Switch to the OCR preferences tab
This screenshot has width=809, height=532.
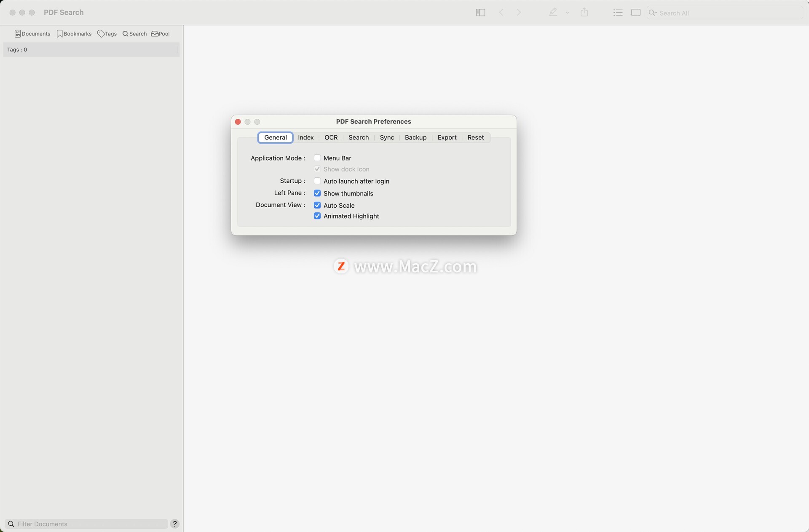tap(331, 137)
